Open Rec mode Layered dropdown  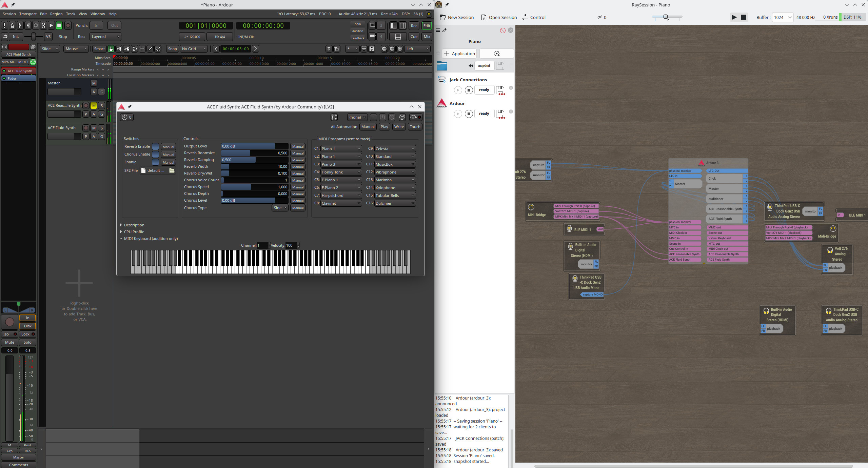[x=105, y=37]
